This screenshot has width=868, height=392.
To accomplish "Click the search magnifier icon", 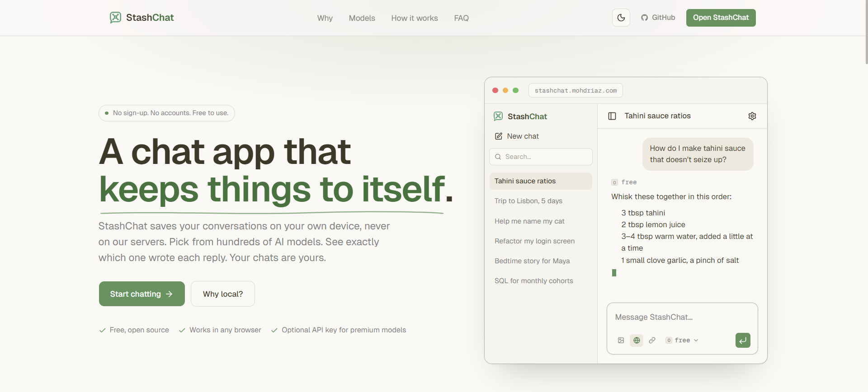I will coord(498,157).
